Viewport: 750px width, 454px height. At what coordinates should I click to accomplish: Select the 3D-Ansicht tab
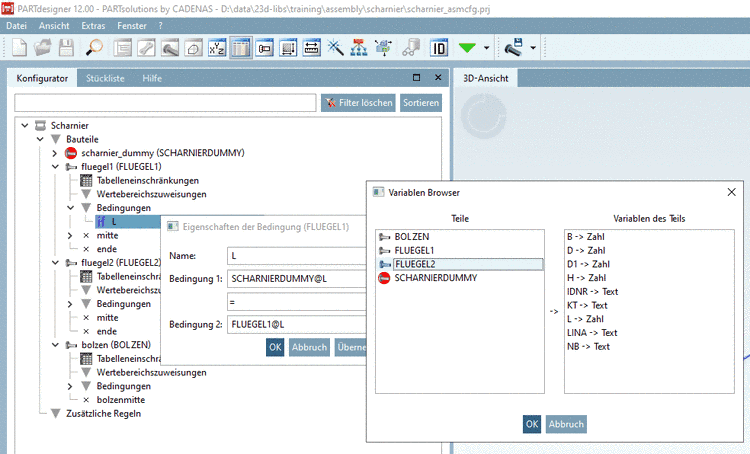click(485, 78)
